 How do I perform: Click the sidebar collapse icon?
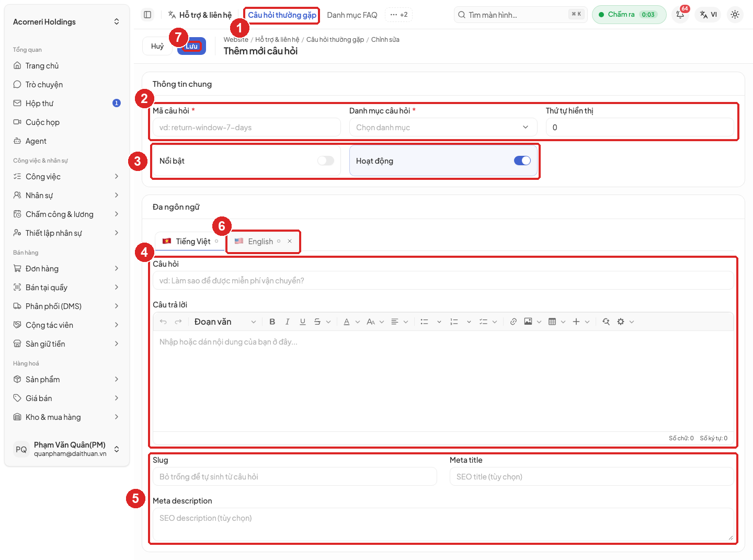pos(147,15)
